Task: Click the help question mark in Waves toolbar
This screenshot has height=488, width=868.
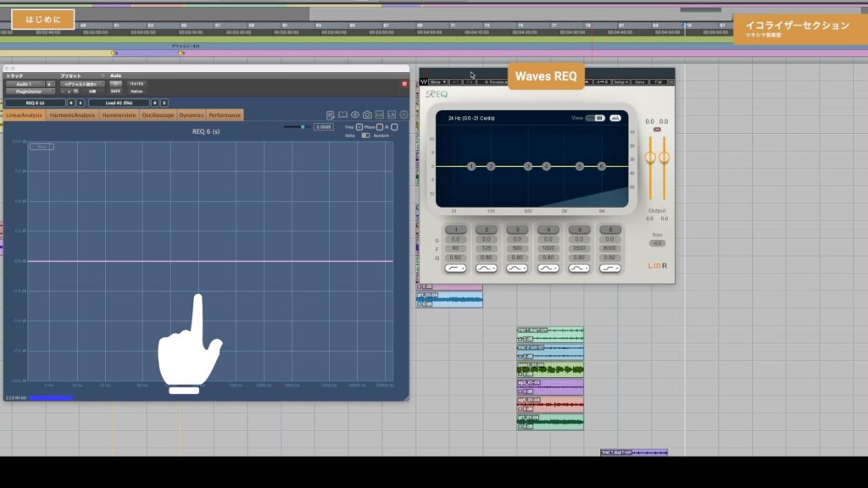Action: point(671,82)
